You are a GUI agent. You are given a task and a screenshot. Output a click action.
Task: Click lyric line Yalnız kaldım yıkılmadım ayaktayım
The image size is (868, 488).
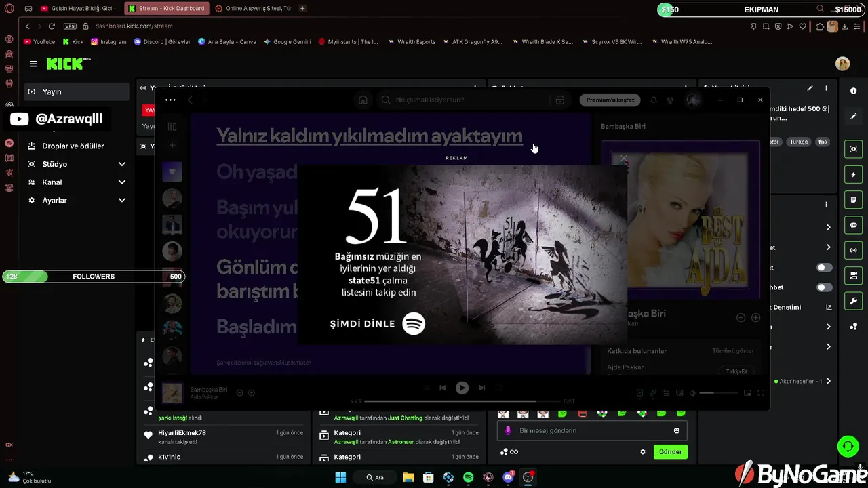click(x=370, y=136)
